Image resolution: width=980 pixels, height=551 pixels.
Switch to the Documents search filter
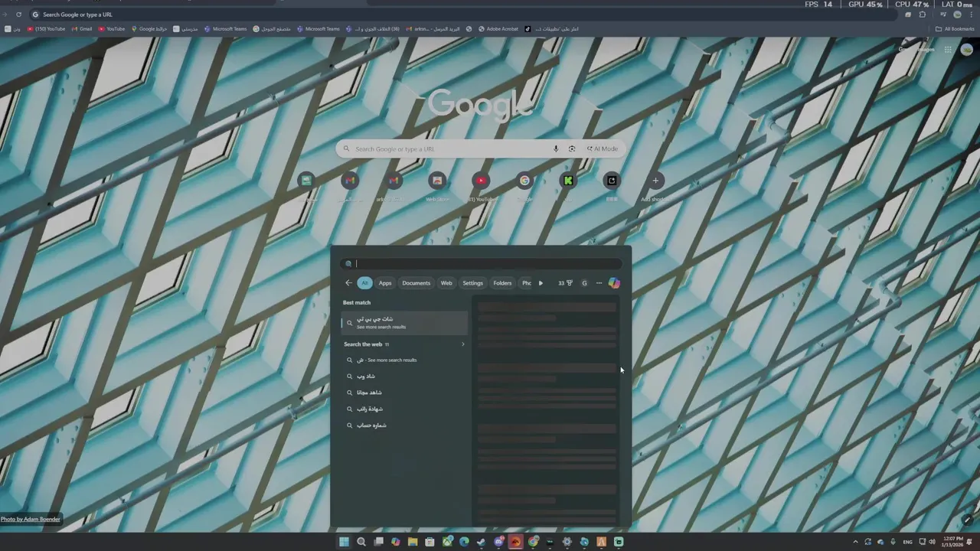pyautogui.click(x=416, y=283)
